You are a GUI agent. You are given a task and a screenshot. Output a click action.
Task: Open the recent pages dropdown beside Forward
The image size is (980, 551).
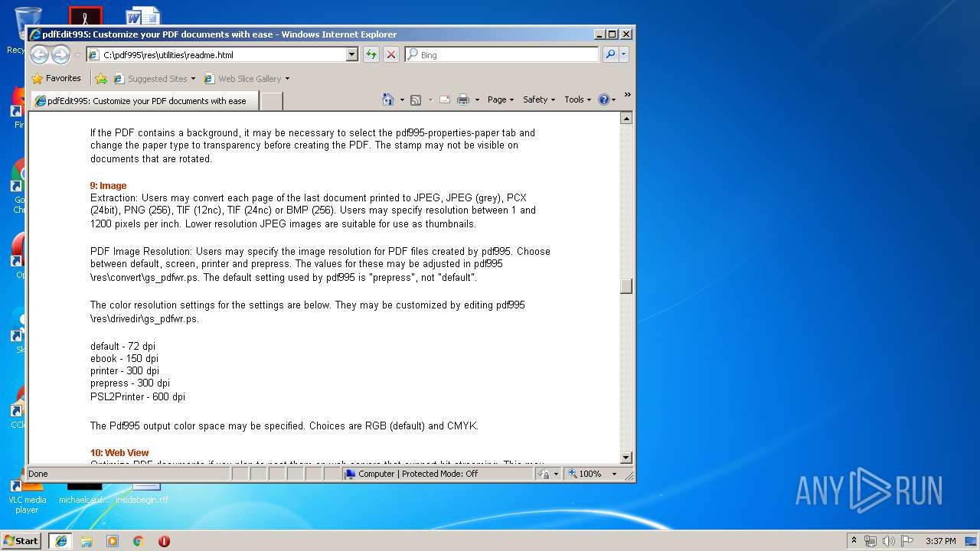77,55
